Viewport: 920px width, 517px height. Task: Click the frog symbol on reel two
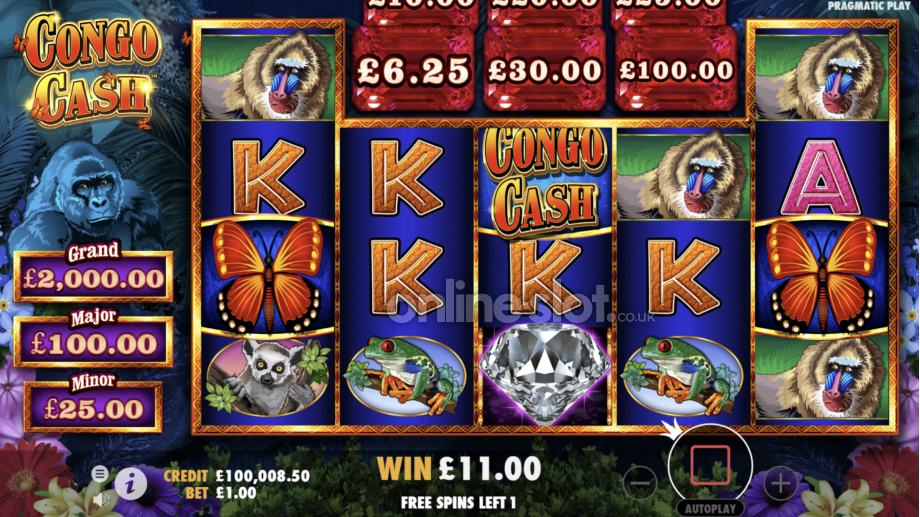click(405, 376)
